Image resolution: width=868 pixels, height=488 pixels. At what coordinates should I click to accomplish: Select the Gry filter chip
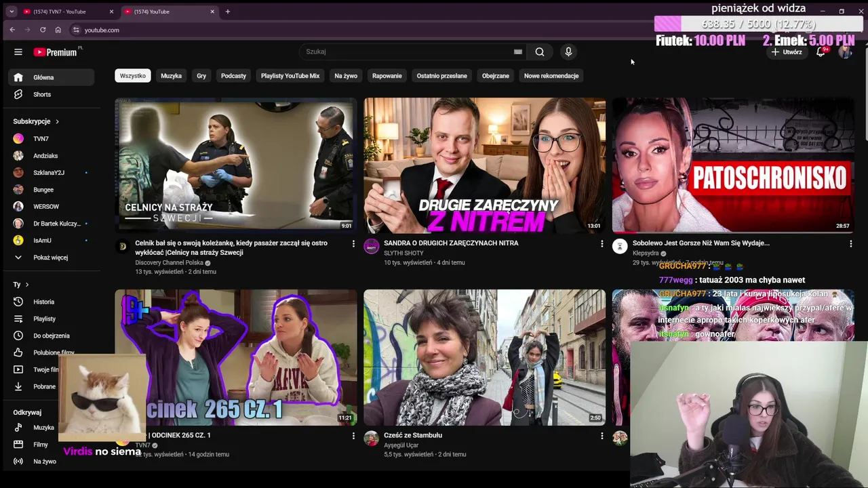click(201, 76)
